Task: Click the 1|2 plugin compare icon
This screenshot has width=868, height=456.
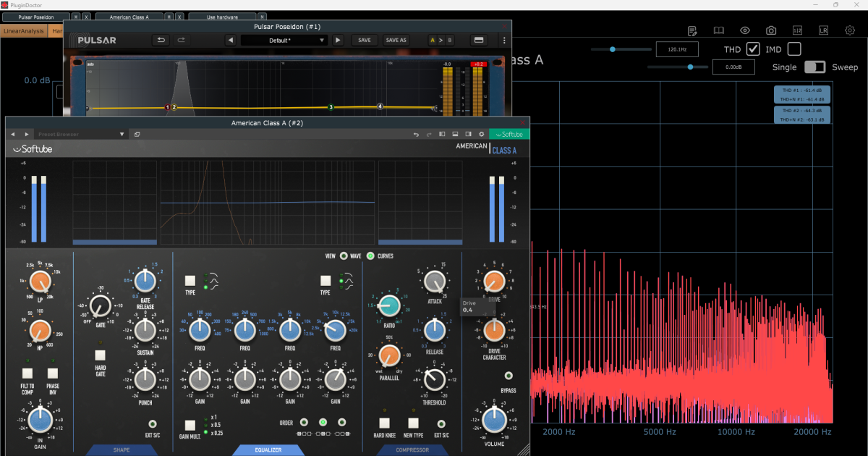Action: 797,30
